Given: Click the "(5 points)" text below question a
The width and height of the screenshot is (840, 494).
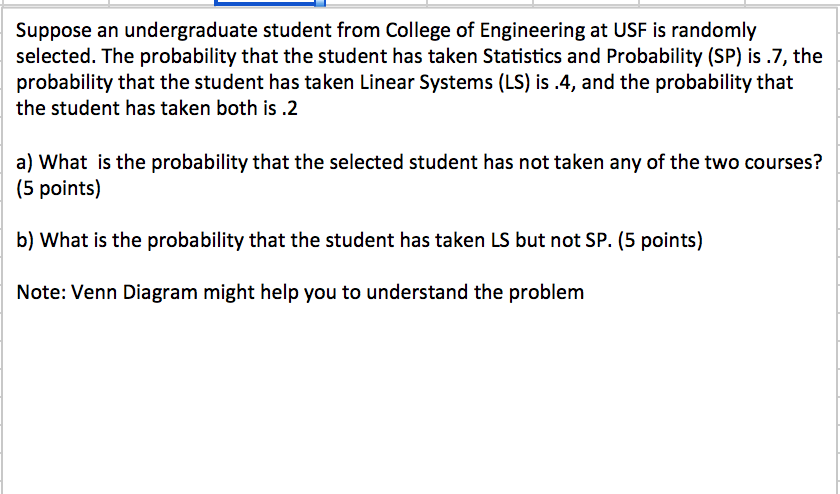Looking at the screenshot, I should click(x=59, y=188).
